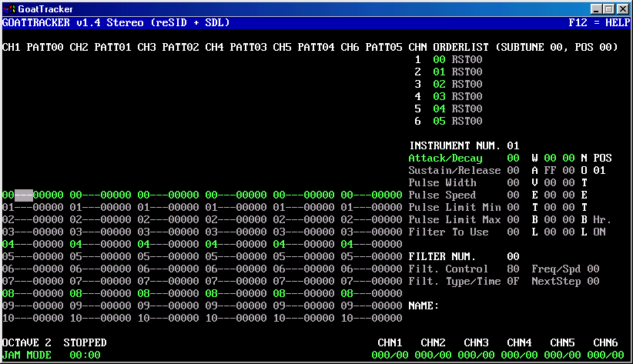Select the Pulse Limit Min value

(513, 208)
